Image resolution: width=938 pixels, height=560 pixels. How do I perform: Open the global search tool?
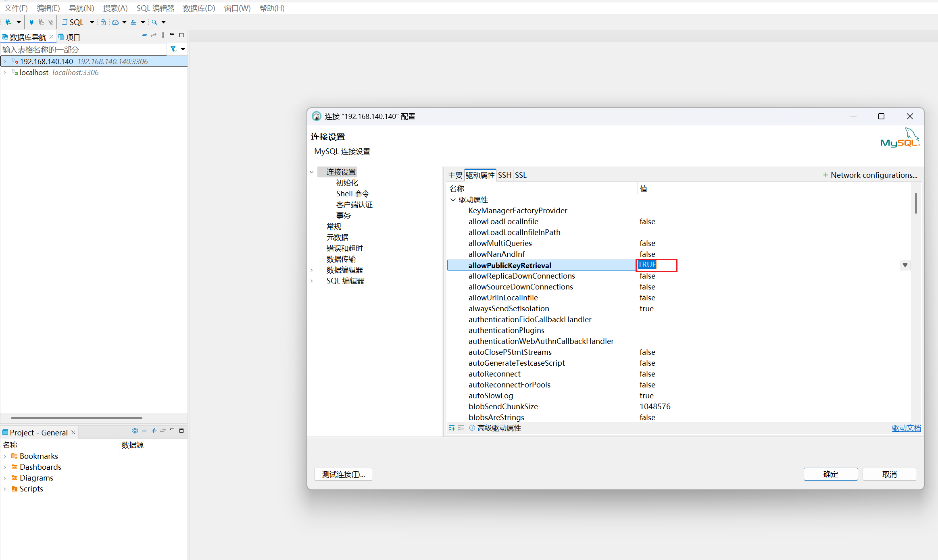pos(154,22)
